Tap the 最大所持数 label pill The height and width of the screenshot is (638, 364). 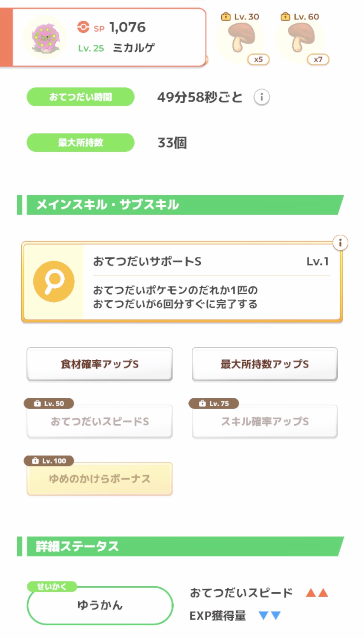pos(81,143)
